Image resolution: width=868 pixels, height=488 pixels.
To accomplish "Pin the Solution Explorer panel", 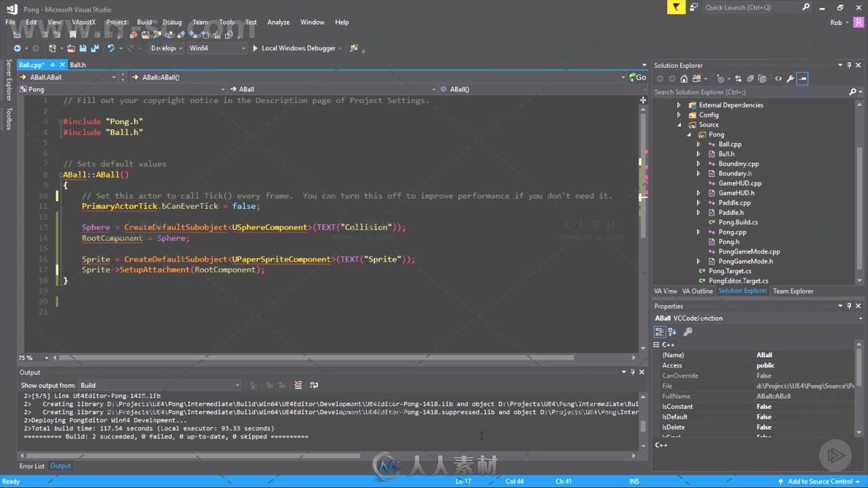I will click(849, 65).
